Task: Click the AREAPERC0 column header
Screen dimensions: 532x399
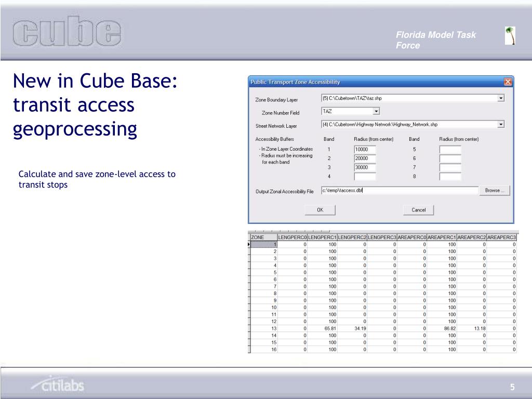Action: click(411, 237)
